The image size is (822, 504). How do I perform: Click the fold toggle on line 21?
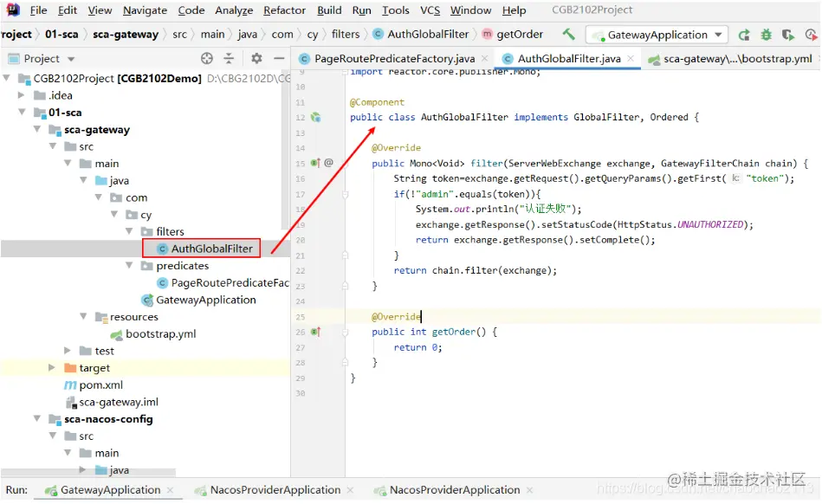click(345, 255)
